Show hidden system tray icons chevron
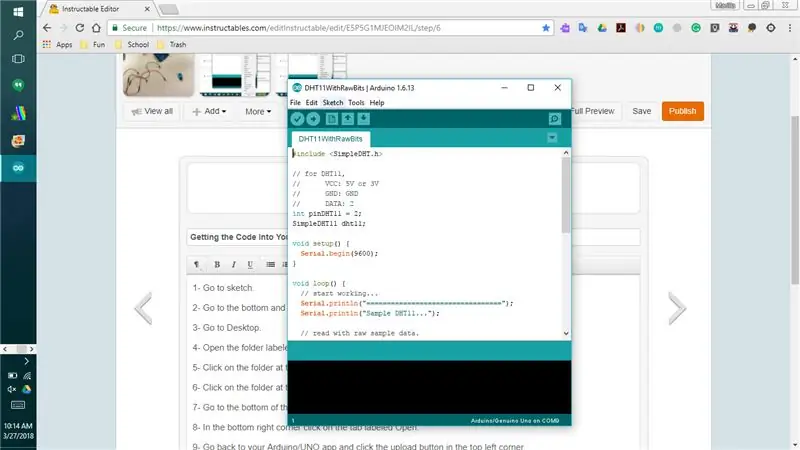The image size is (800, 450). tap(26, 361)
